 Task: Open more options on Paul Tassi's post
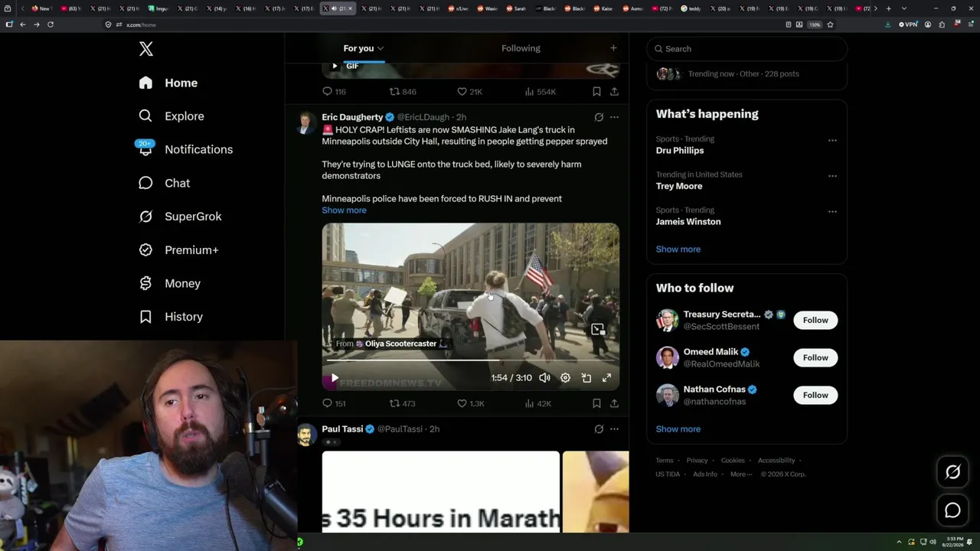(x=614, y=429)
